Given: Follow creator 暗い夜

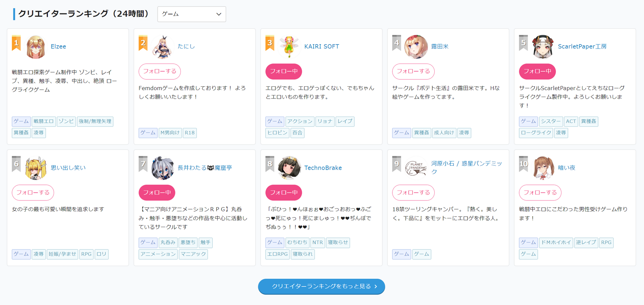Looking at the screenshot, I should pos(540,193).
